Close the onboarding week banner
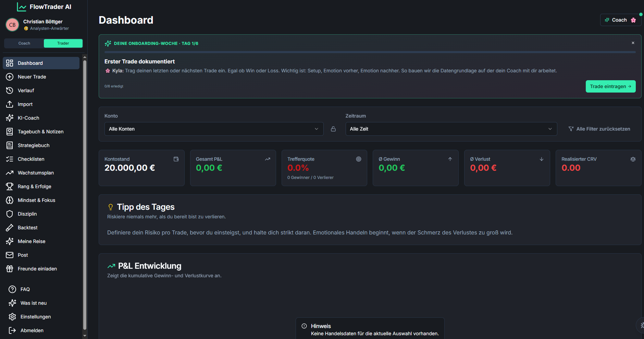Screen dimensions: 644x339 (633, 43)
